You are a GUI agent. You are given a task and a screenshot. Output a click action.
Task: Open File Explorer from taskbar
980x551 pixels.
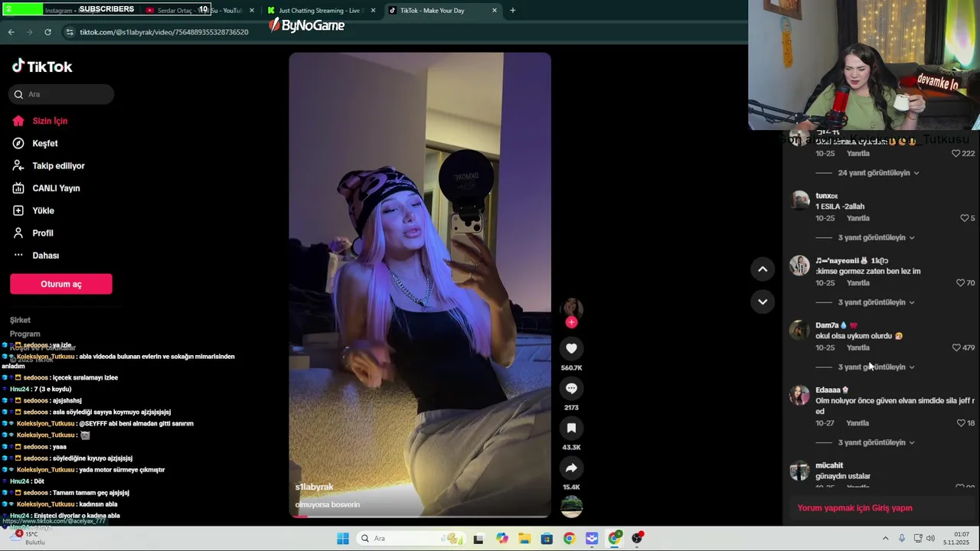click(524, 539)
